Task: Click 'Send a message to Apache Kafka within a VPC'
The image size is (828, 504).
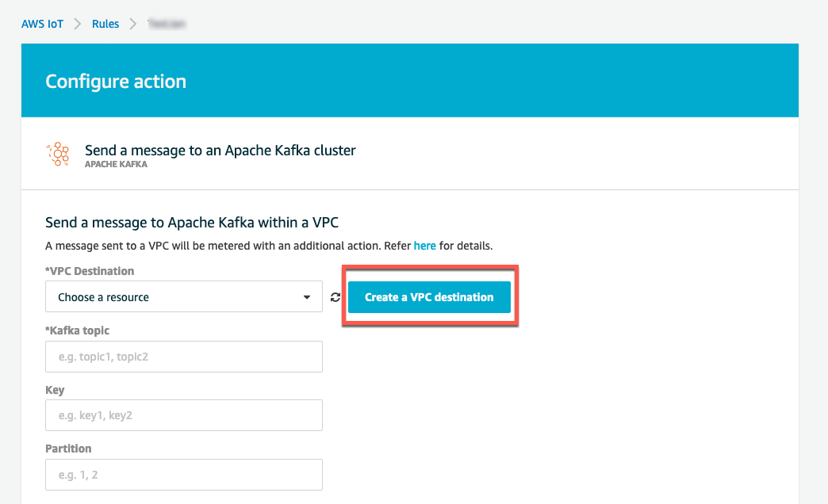Action: 192,223
